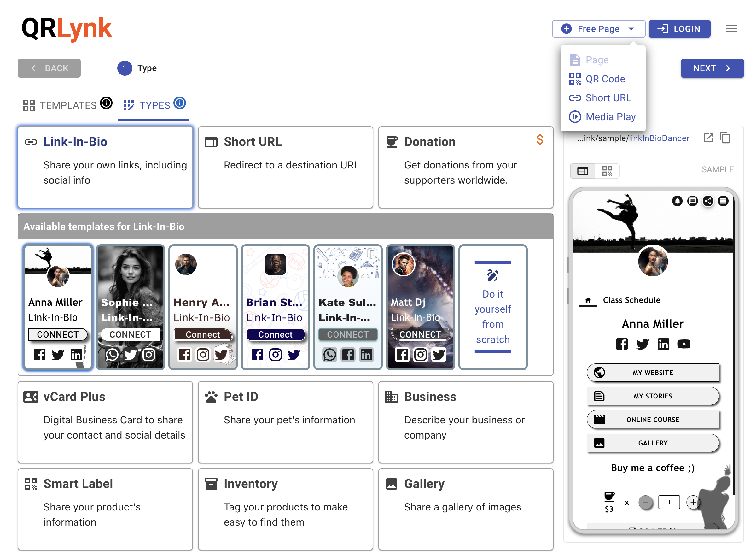Image resolution: width=756 pixels, height=554 pixels.
Task: Click the coffee quantity input field
Action: click(669, 502)
